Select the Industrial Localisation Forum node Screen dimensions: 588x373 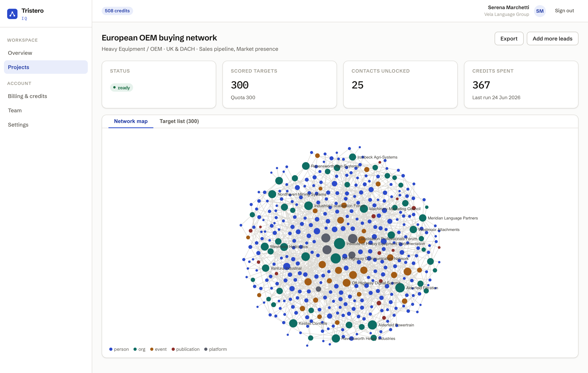[309, 206]
